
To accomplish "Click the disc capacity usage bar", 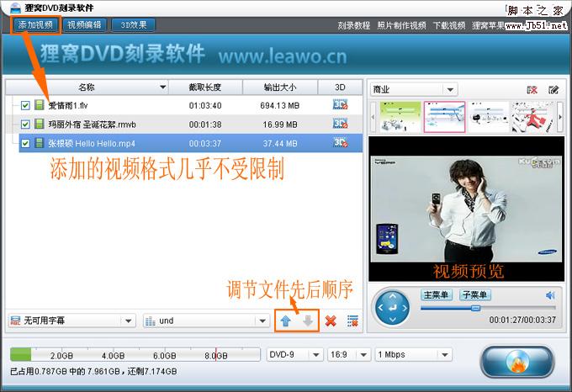I will 135,354.
